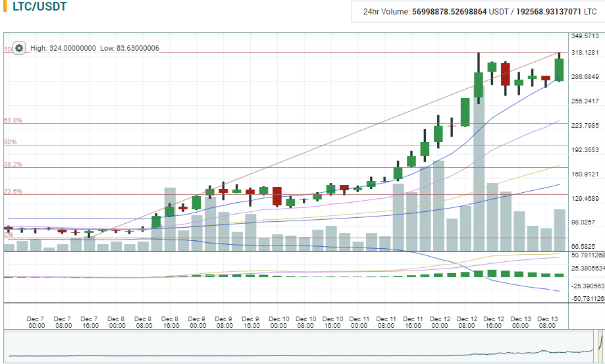Click the 318.1281 price axis label
This screenshot has width=605, height=364.
point(584,53)
